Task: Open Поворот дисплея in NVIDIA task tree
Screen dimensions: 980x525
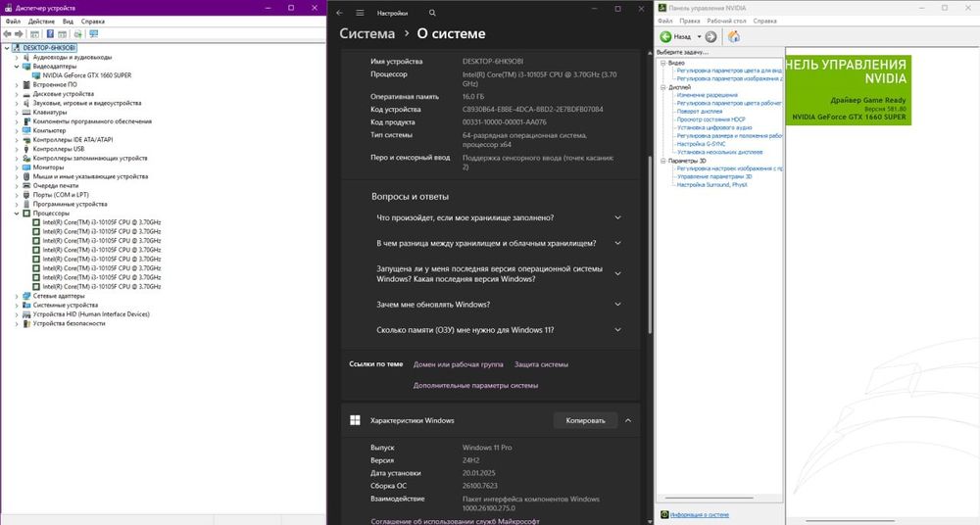Action: [x=700, y=112]
